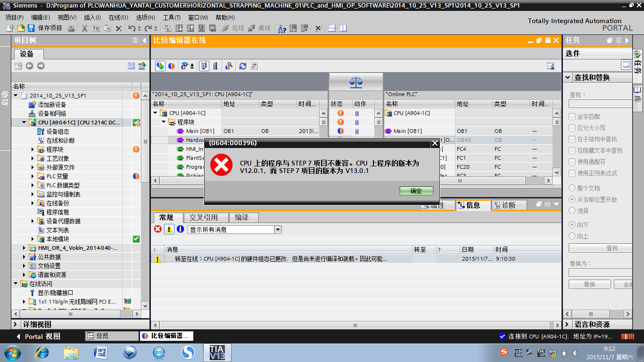Click the 替换 button
Screen dimensions: 644x362
tap(590, 284)
